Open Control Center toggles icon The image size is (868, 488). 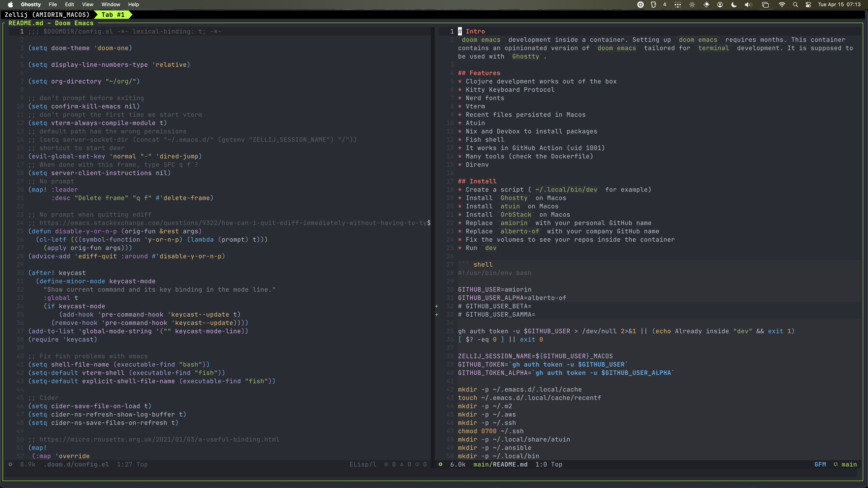pyautogui.click(x=808, y=4)
